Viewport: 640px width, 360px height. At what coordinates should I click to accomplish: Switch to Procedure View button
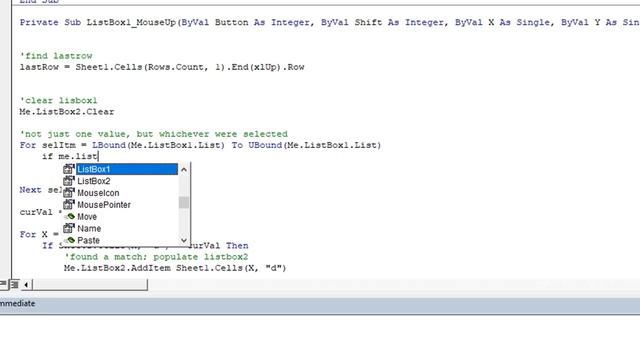[x=3, y=284]
